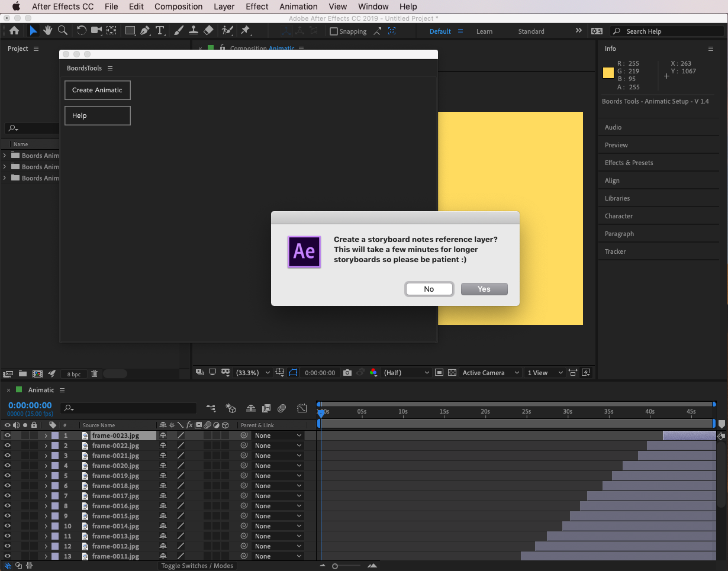This screenshot has width=728, height=571.
Task: Hide layer frame-0018.jpg with eye icon
Action: 8,486
